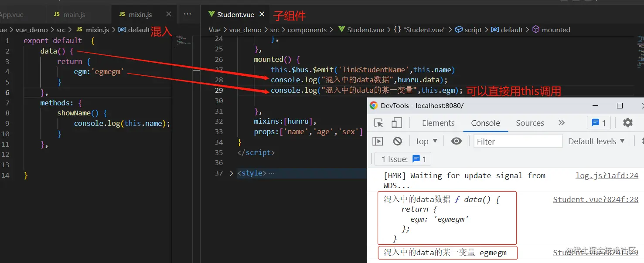Select the DevTools inspect element icon

coord(378,123)
